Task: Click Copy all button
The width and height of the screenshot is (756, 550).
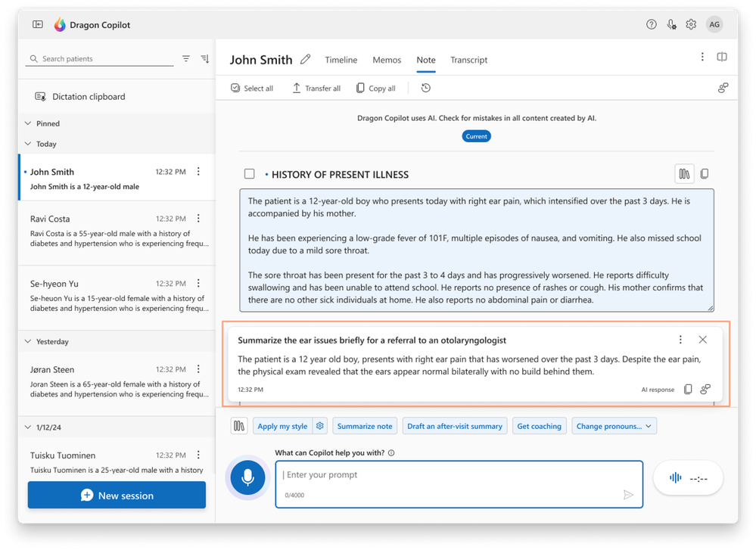Action: (x=375, y=88)
